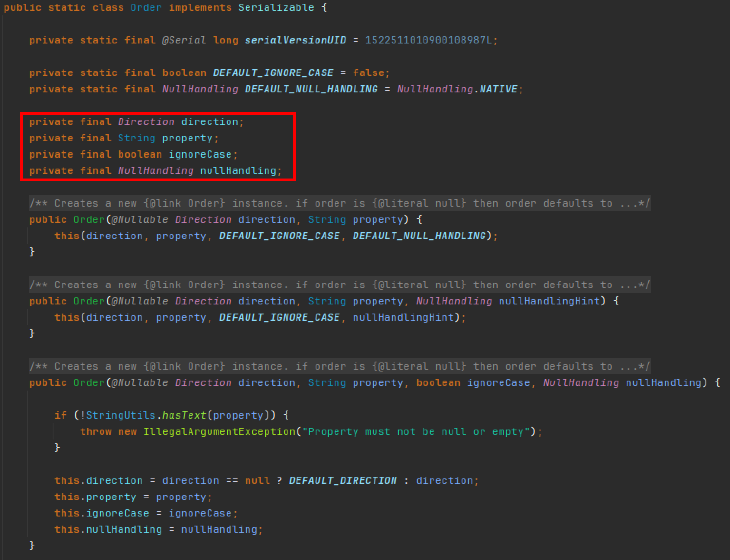Click the Serializable interface name
The image size is (730, 560).
[x=276, y=8]
